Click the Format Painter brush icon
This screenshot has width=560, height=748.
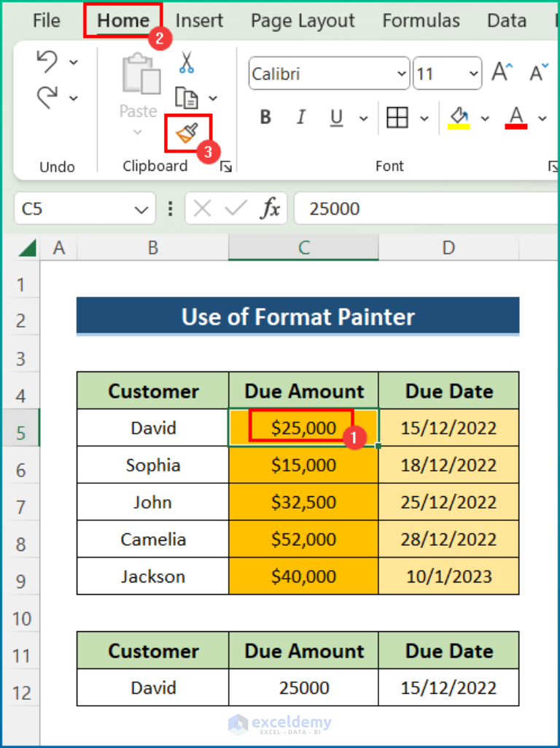click(x=187, y=133)
